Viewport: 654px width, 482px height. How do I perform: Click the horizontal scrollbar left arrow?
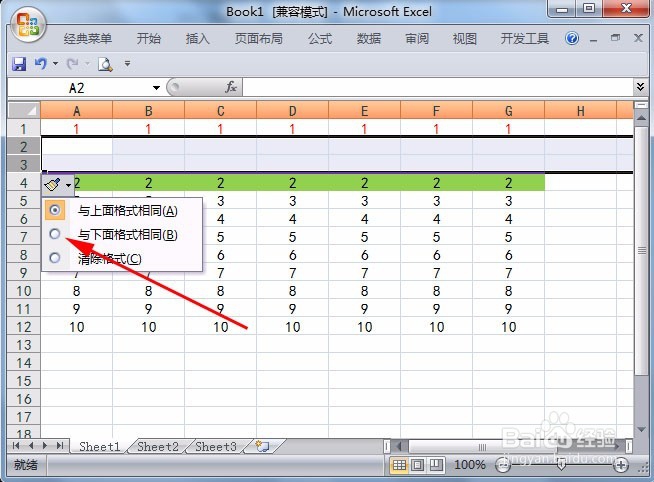[x=398, y=446]
